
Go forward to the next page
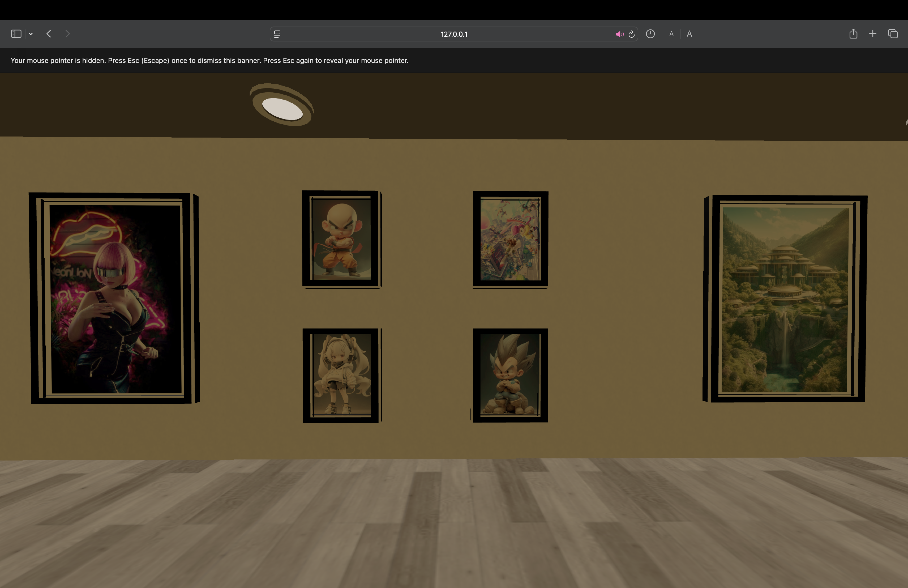tap(67, 34)
